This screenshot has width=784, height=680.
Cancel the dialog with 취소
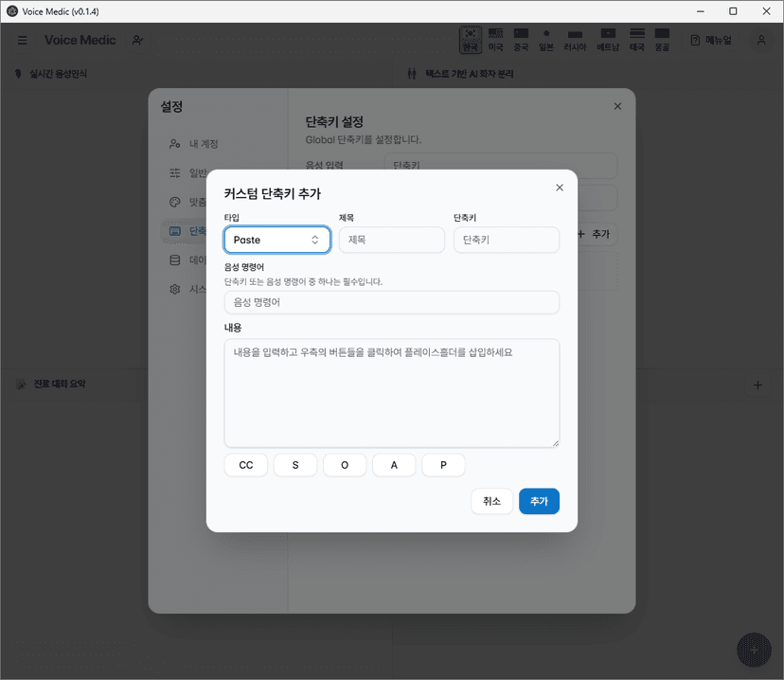pos(491,501)
